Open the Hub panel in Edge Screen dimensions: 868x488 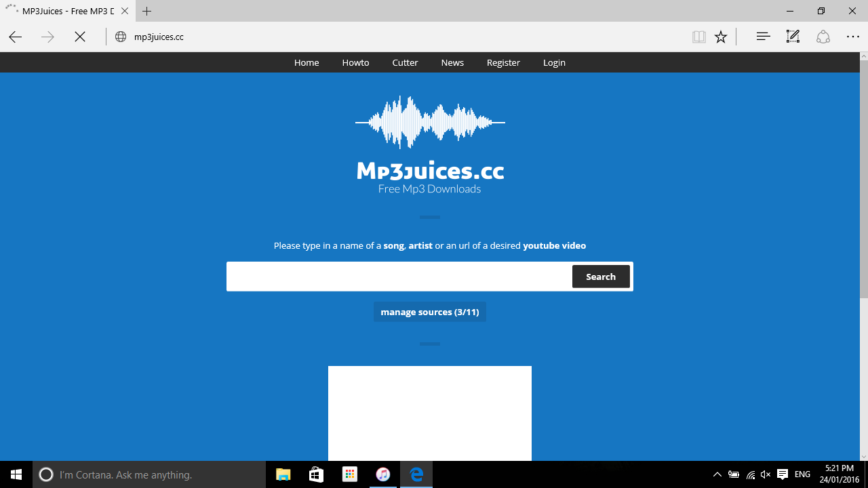(763, 37)
